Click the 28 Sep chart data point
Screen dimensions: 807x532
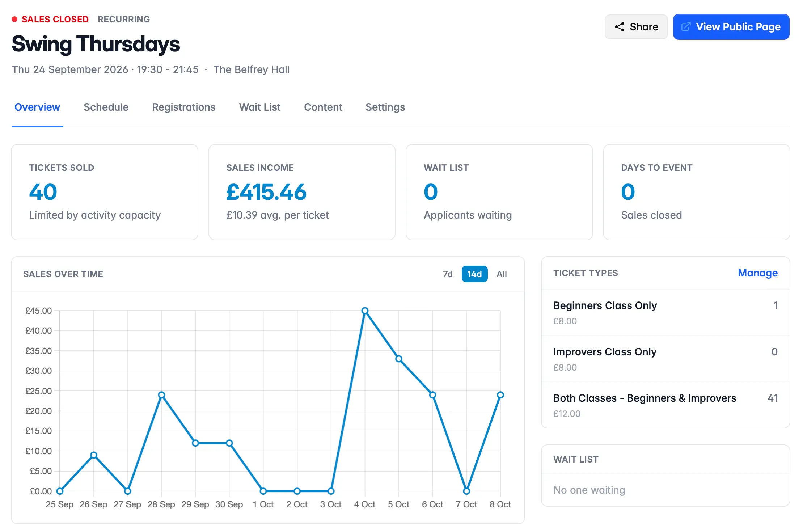pyautogui.click(x=162, y=395)
